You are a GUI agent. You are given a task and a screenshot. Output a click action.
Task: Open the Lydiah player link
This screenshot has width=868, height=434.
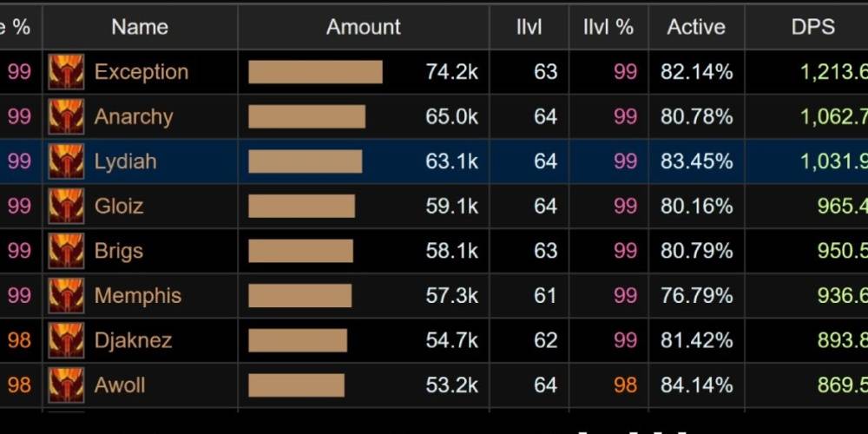pos(125,161)
